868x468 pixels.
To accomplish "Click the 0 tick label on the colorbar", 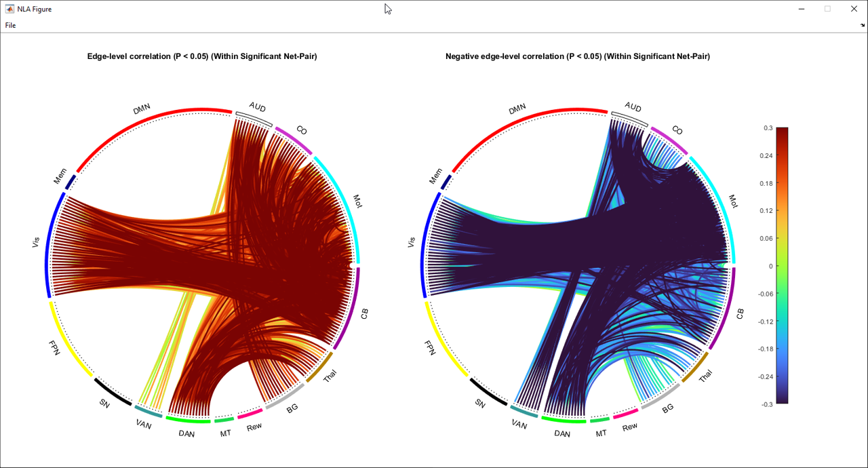I will click(770, 266).
